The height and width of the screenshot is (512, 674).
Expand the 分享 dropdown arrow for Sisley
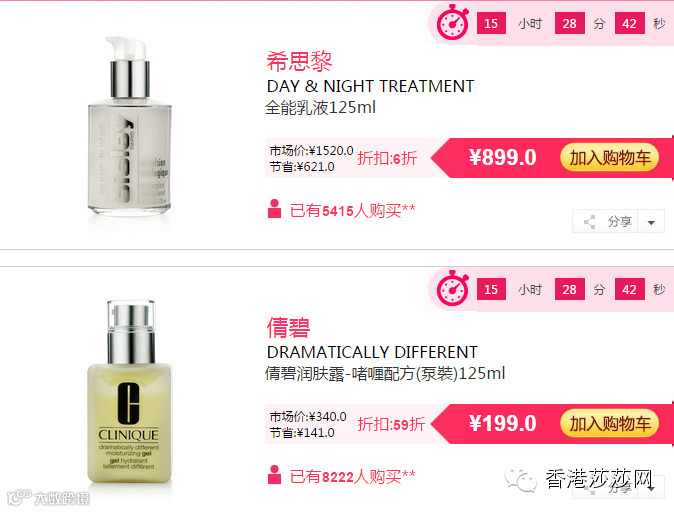point(651,222)
